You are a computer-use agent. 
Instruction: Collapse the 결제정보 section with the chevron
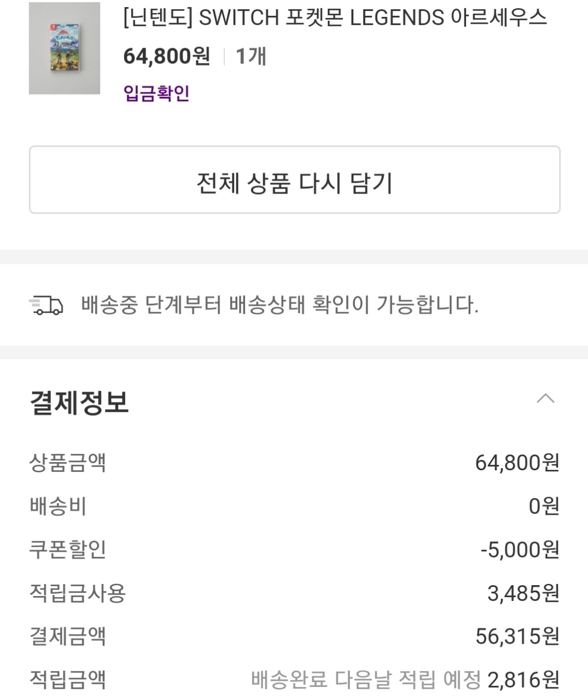[x=545, y=399]
